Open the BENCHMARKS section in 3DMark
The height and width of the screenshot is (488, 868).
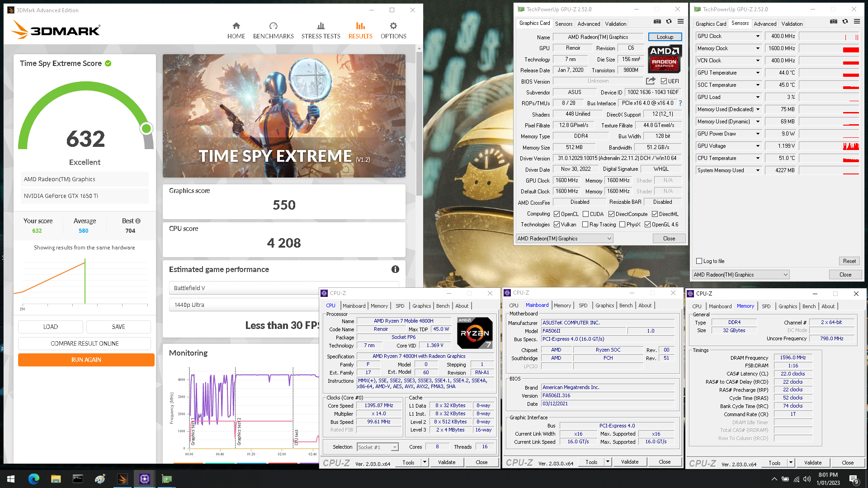273,31
